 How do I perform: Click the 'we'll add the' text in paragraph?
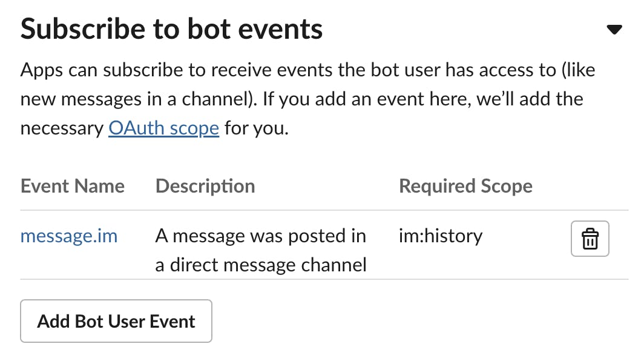tap(530, 99)
